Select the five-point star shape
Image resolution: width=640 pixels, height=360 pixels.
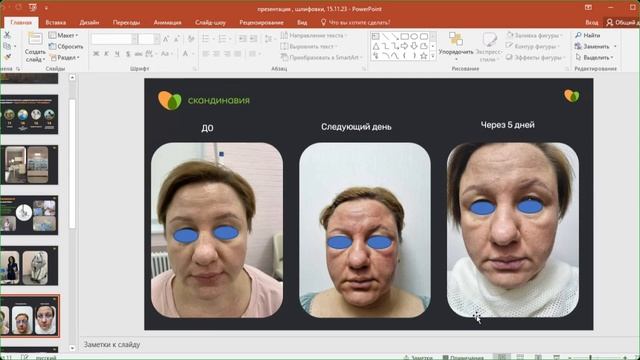(424, 56)
